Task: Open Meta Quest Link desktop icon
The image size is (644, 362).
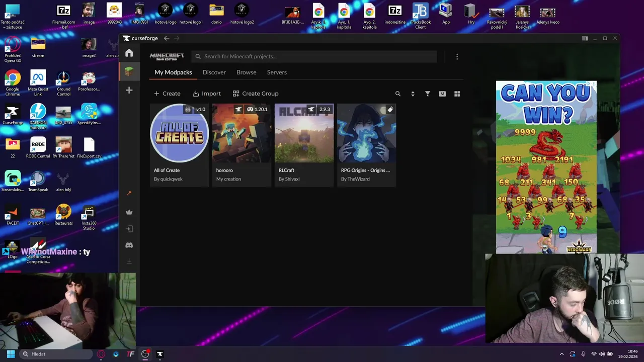Action: 38,83
